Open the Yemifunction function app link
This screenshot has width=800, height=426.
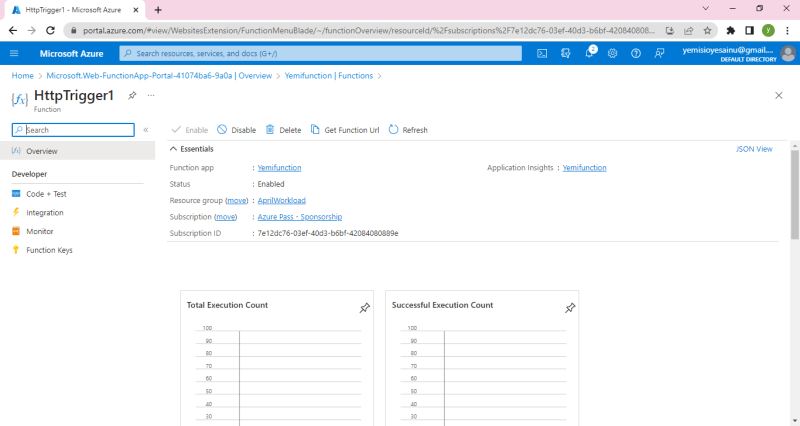click(x=279, y=168)
